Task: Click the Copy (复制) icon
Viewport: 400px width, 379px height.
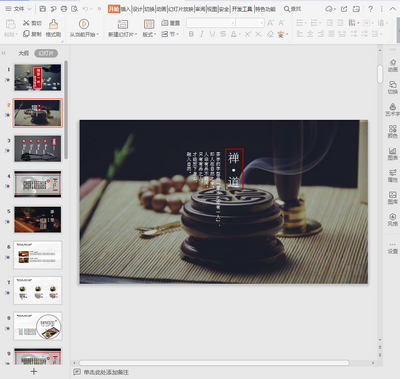Action: point(26,34)
